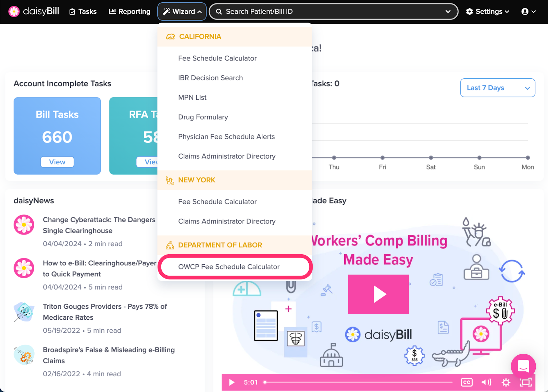Expand the Last 7 Days dropdown
This screenshot has height=392, width=548.
(x=497, y=88)
